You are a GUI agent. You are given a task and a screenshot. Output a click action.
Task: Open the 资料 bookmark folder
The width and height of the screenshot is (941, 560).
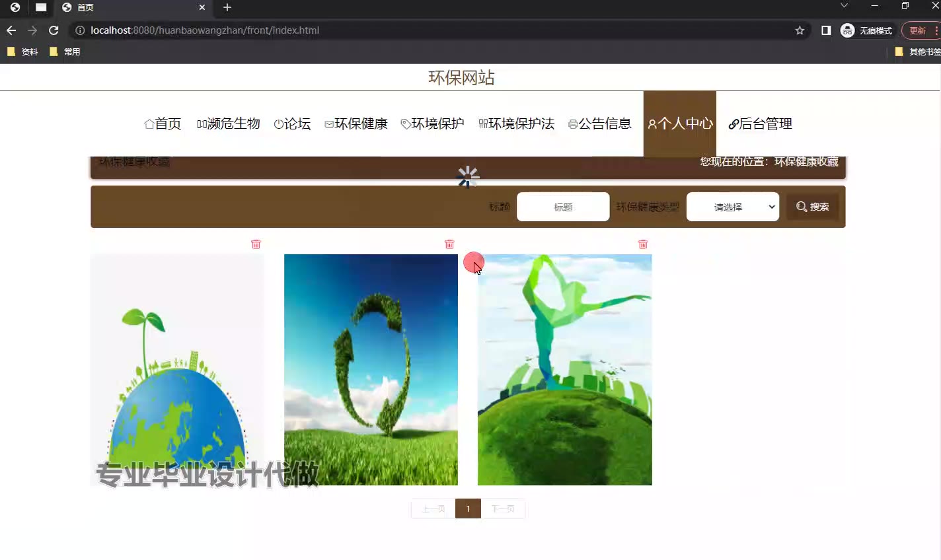[x=22, y=52]
